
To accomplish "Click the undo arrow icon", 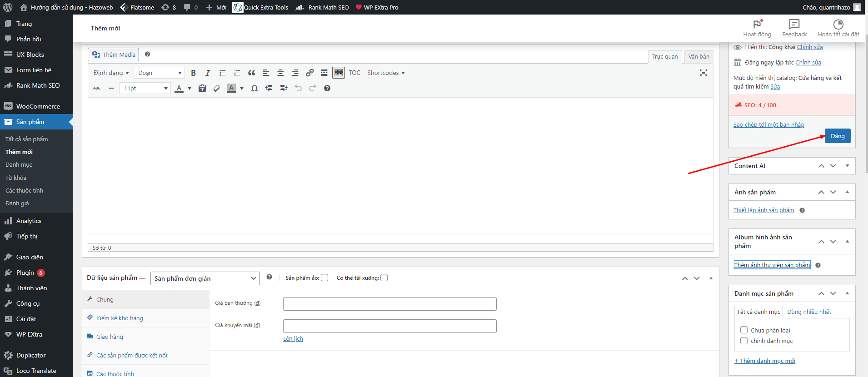I will (298, 88).
